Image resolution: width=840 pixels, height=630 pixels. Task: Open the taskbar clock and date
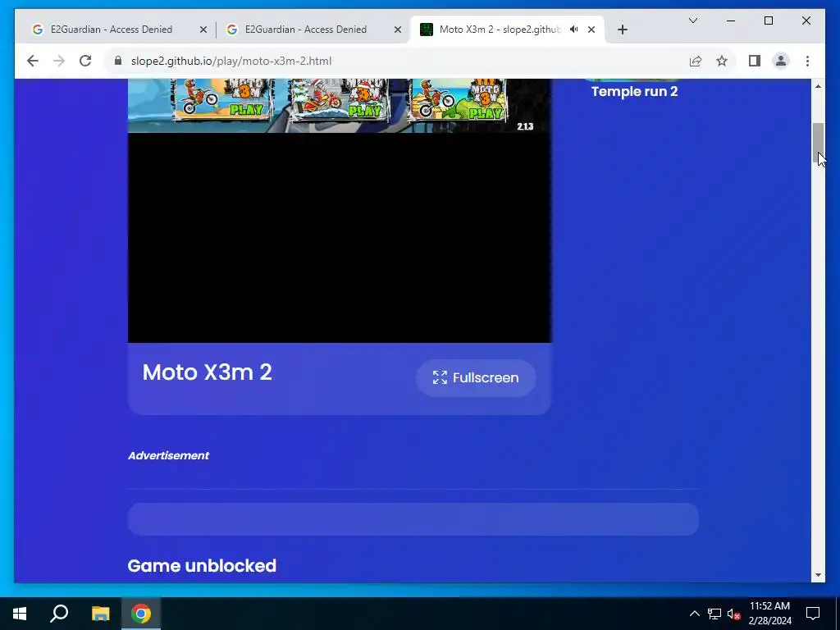coord(769,614)
